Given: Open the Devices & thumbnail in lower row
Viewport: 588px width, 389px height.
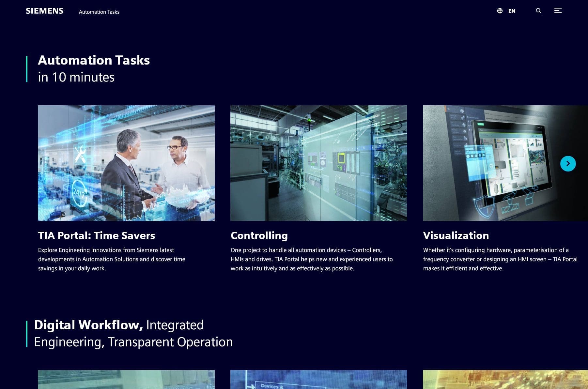Looking at the screenshot, I should coord(319,380).
